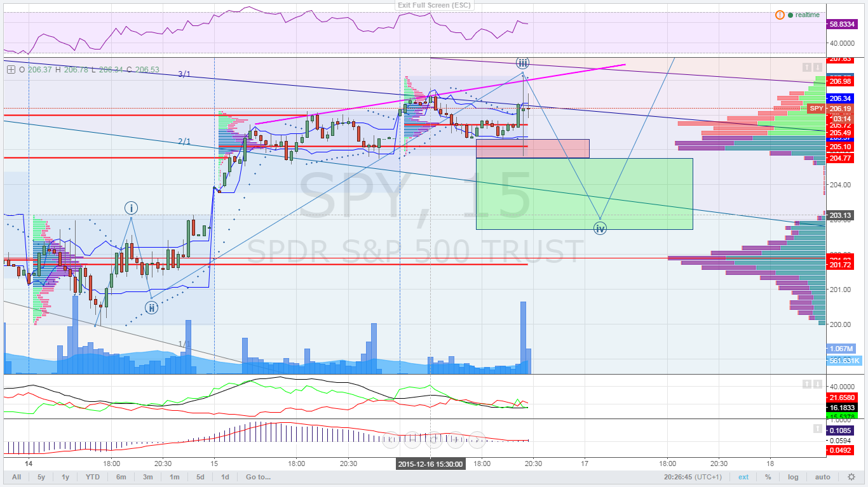
Task: Select the 3/1 Gann fan label
Action: point(185,74)
